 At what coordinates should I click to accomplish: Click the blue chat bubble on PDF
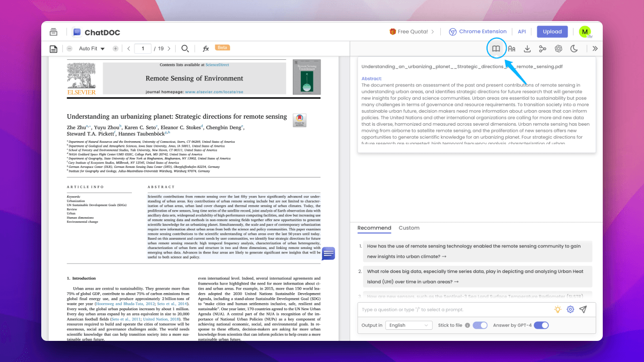329,253
